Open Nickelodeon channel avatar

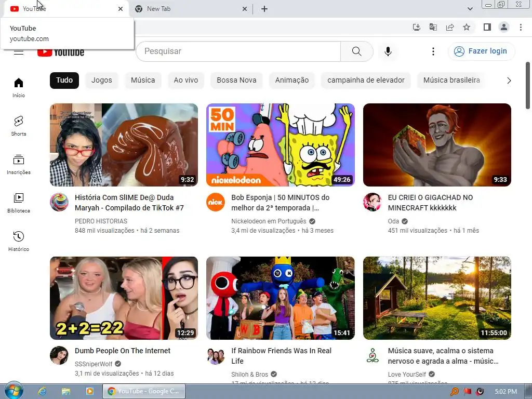[x=216, y=202]
